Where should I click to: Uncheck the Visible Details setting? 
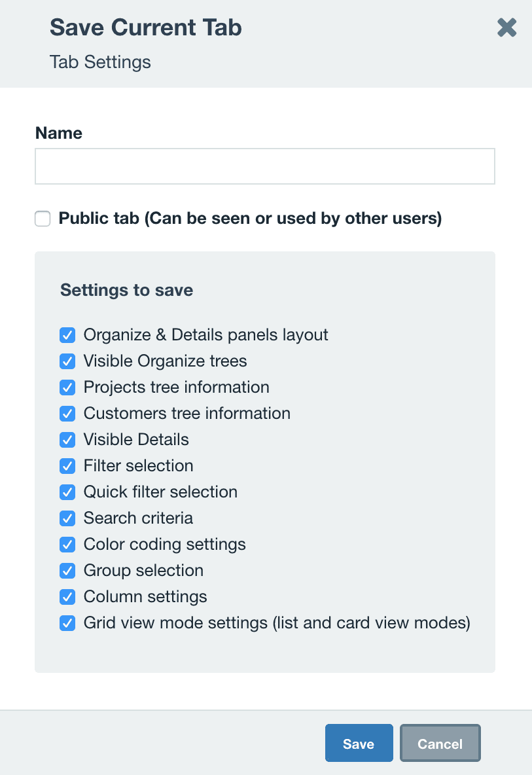tap(67, 439)
